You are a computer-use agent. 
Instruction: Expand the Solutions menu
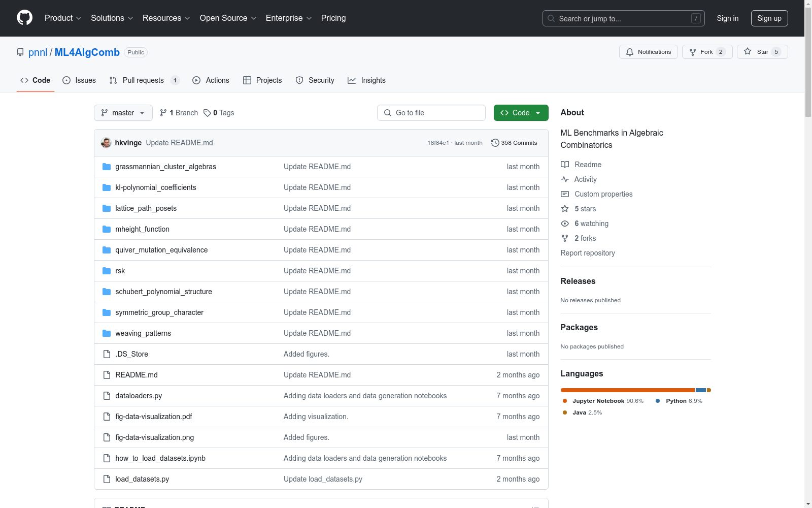112,18
